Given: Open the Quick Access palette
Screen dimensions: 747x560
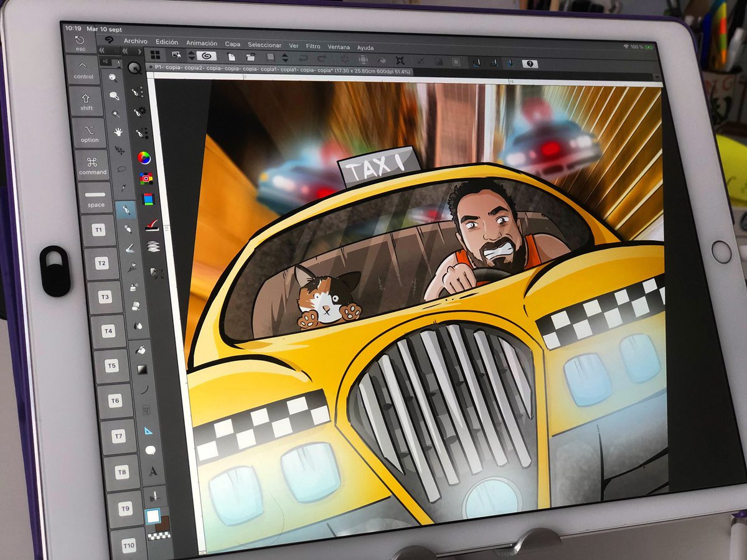Looking at the screenshot, I should pos(134,68).
